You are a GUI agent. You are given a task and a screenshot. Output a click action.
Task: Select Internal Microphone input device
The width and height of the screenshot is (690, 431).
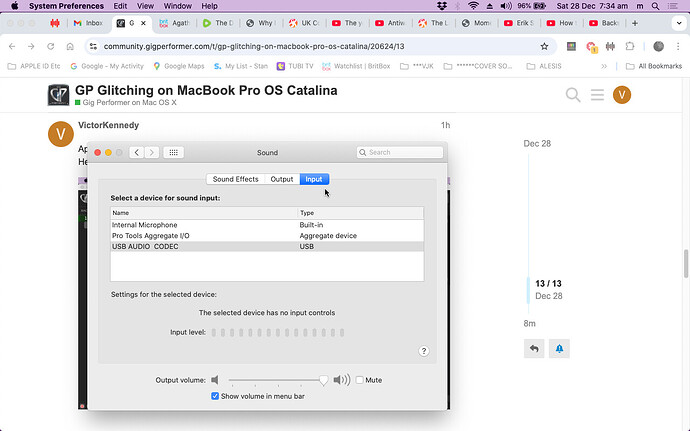click(x=267, y=225)
